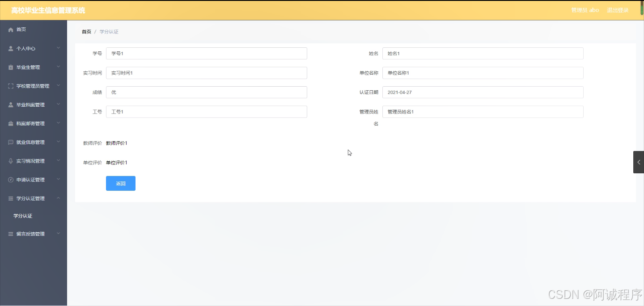Screen dimensions: 644x306
Task: Click the 单位名称 input field
Action: tap(483, 73)
